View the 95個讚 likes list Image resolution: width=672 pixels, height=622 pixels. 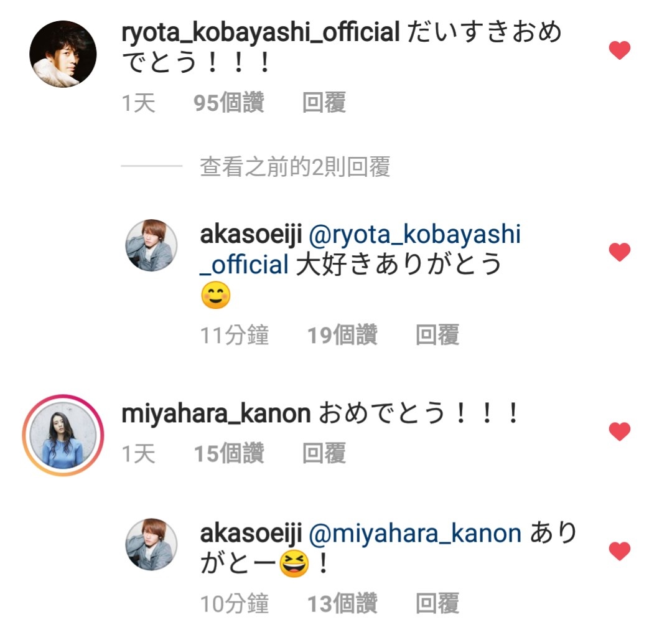click(229, 103)
